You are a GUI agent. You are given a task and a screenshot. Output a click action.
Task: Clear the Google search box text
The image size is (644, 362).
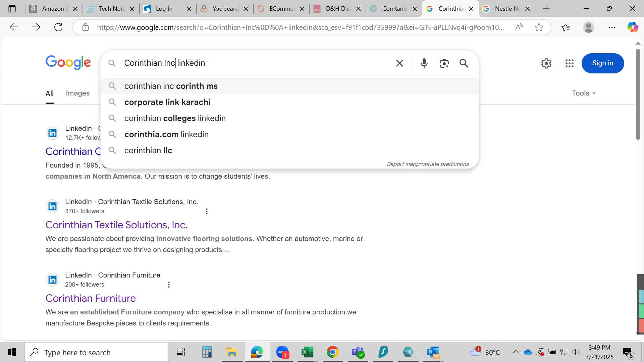(x=399, y=63)
